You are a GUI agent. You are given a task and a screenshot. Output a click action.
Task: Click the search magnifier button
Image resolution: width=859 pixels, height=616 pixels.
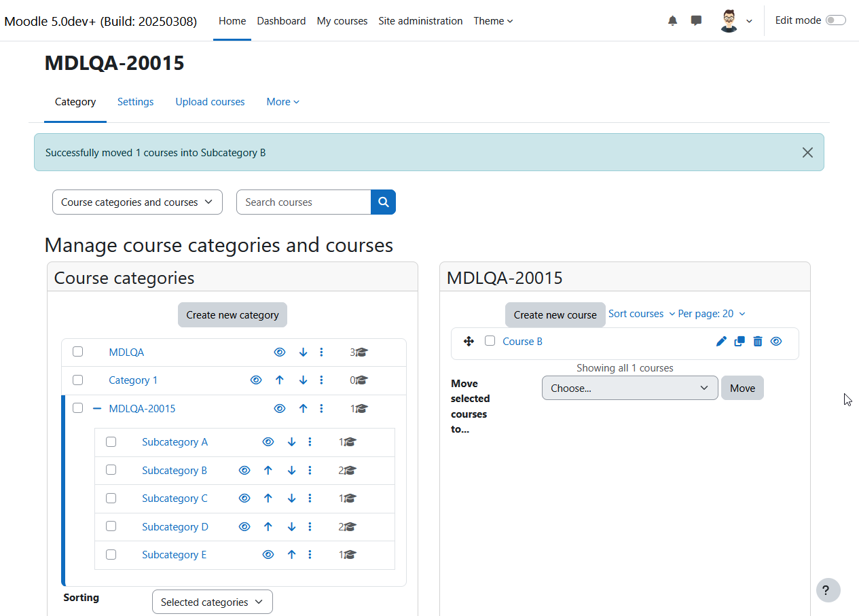383,202
